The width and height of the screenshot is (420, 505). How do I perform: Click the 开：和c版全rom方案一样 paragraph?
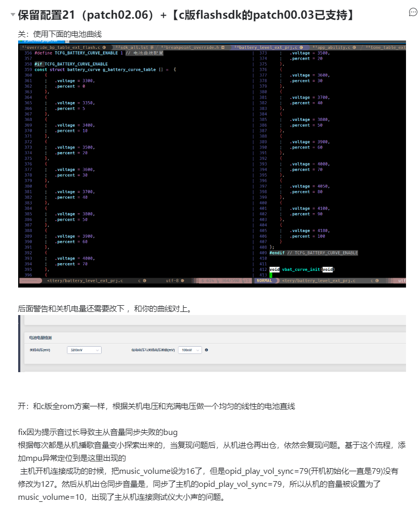click(x=157, y=406)
